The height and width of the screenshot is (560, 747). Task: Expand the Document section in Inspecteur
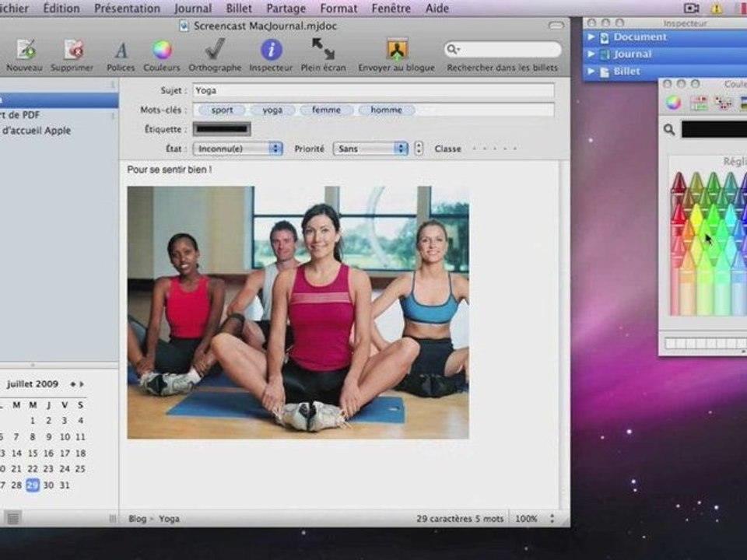click(x=591, y=37)
